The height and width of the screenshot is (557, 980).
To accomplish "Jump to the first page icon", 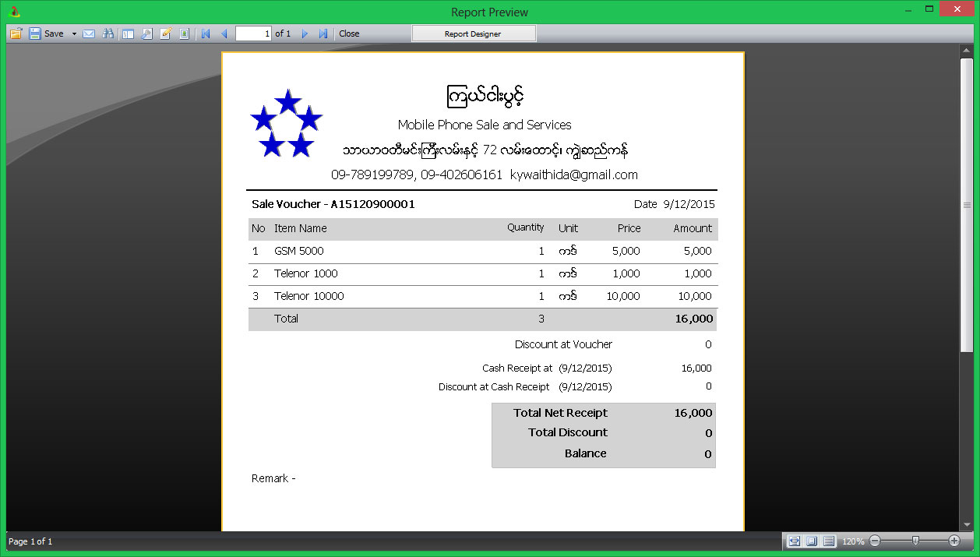I will pos(204,33).
